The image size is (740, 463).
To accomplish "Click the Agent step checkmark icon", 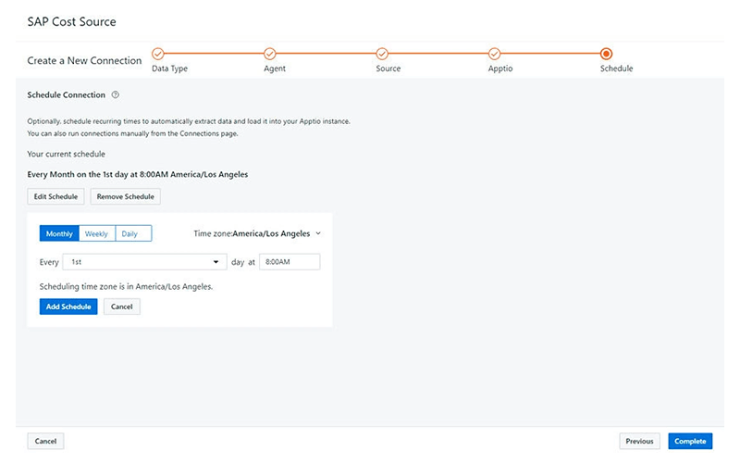I will (x=270, y=54).
